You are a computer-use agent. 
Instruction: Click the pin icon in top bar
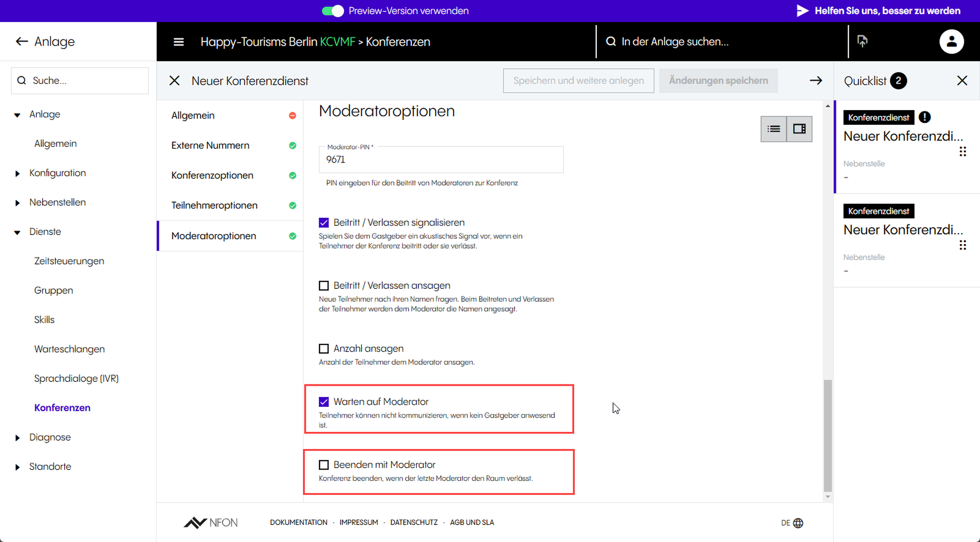862,41
